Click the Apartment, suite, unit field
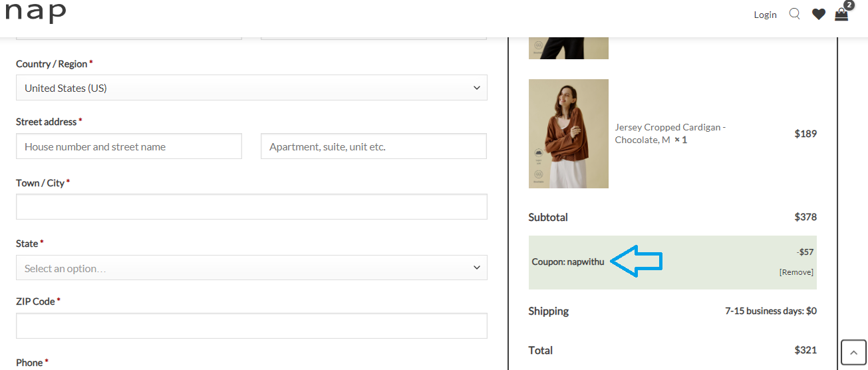Viewport: 868px width, 370px height. (x=374, y=146)
